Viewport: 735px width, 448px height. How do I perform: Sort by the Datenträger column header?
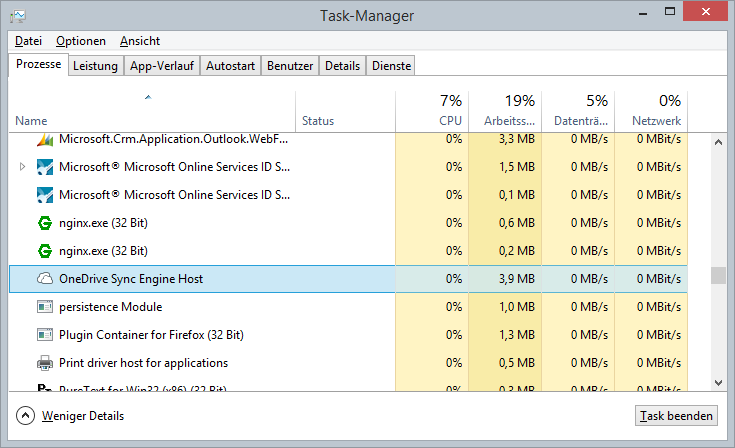[x=578, y=112]
